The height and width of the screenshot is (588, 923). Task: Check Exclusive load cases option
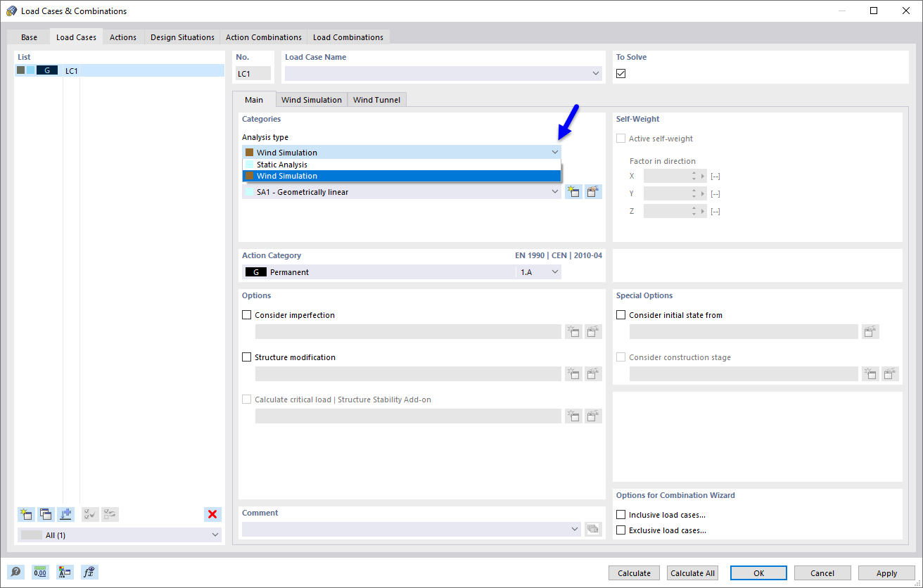tap(620, 530)
